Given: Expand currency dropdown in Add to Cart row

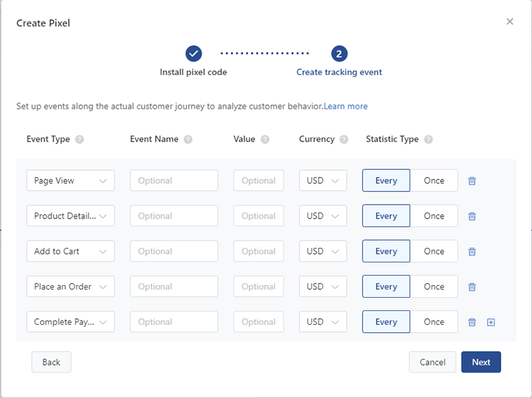Looking at the screenshot, I should pos(323,251).
